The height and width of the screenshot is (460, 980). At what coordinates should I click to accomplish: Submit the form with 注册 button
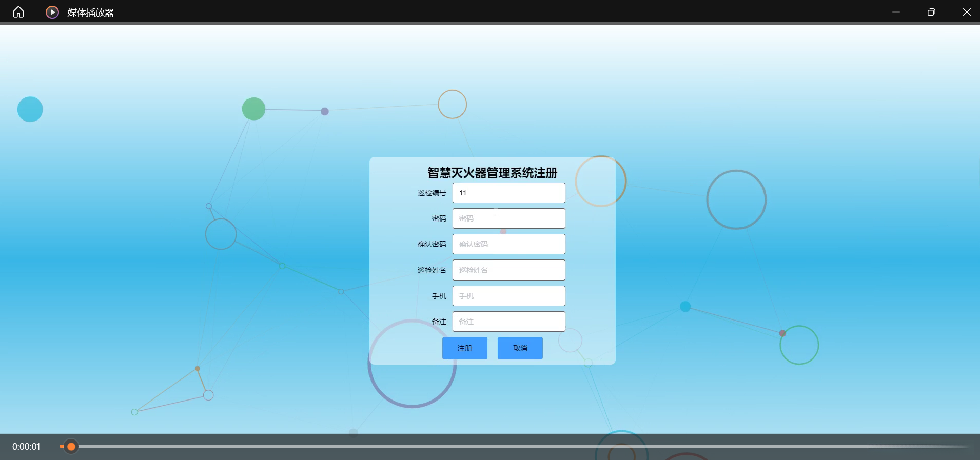tap(465, 348)
